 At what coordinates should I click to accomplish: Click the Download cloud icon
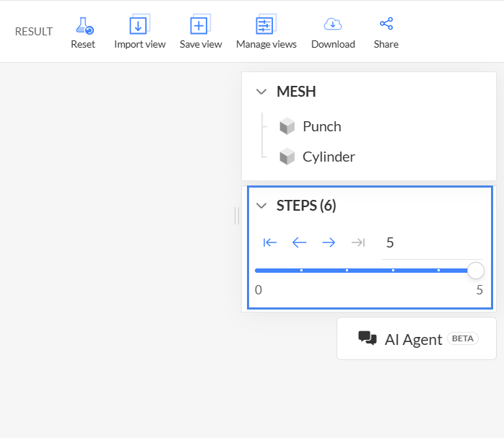pos(333,24)
